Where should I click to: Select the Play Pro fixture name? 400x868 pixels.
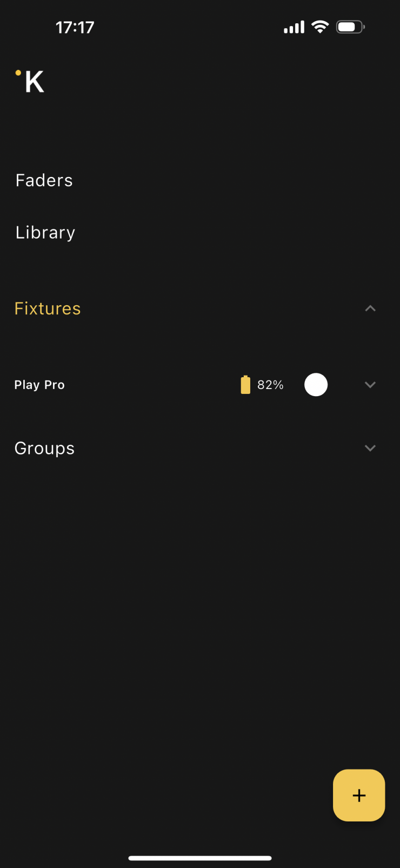(39, 385)
